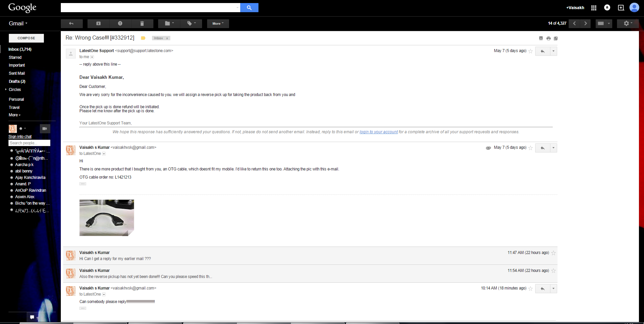Open the chat status dropdown arrow
Image resolution: width=644 pixels, height=324 pixels.
point(25,129)
